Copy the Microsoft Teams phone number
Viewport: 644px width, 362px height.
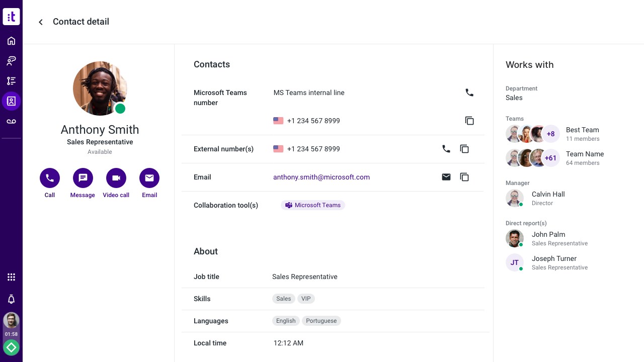pyautogui.click(x=469, y=121)
